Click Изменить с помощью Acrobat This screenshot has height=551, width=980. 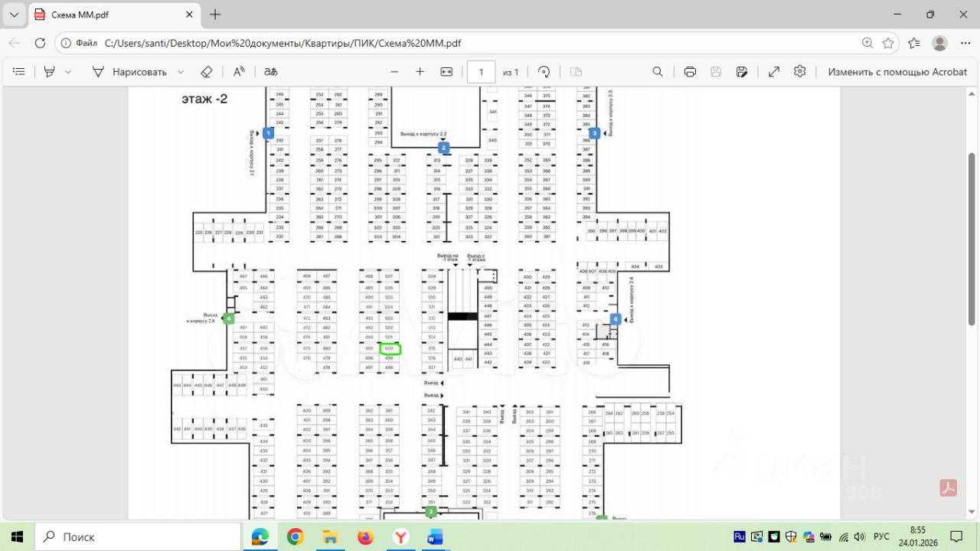897,71
